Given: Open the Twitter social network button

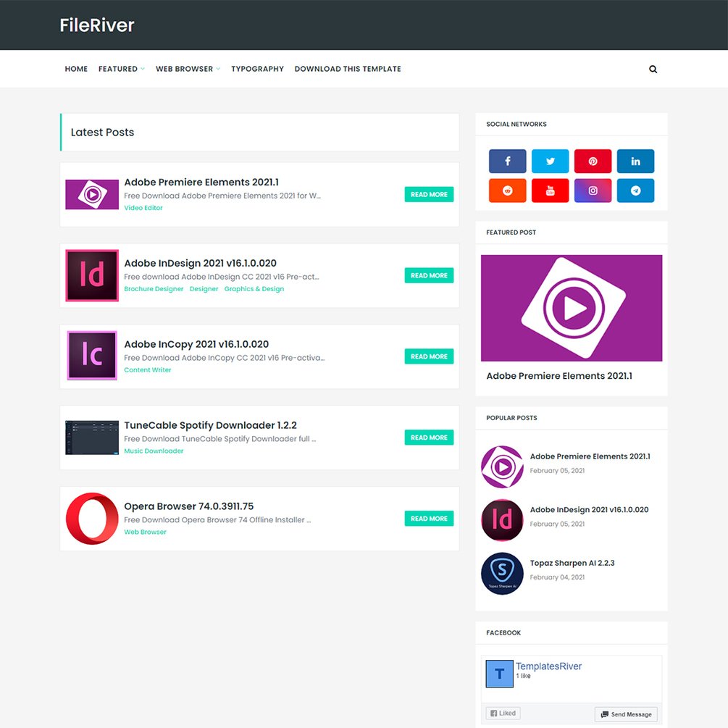Looking at the screenshot, I should click(x=551, y=161).
